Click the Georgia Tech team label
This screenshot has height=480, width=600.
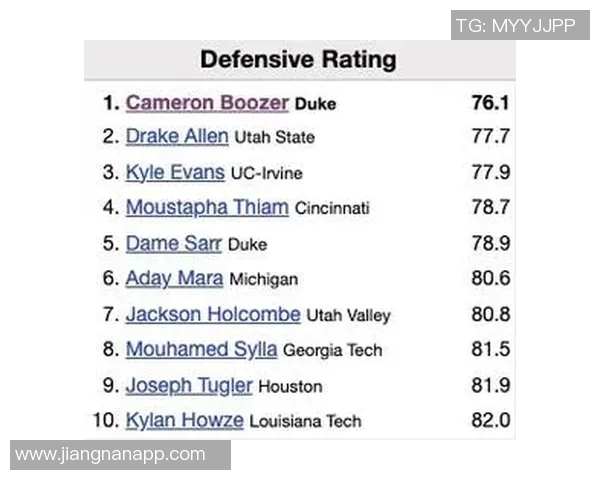(x=332, y=351)
